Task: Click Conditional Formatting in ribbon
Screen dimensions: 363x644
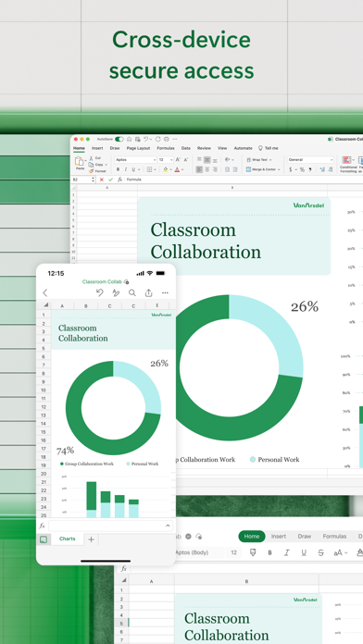Action: 348,164
